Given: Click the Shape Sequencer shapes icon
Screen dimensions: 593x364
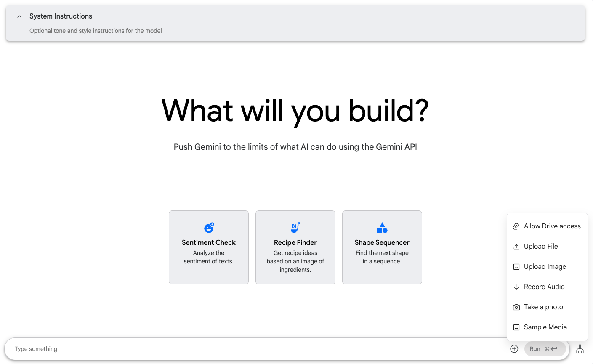Looking at the screenshot, I should click(x=382, y=228).
